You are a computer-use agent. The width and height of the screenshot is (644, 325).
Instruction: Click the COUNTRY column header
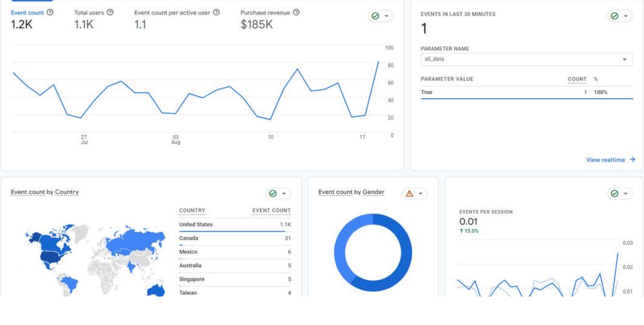[192, 210]
